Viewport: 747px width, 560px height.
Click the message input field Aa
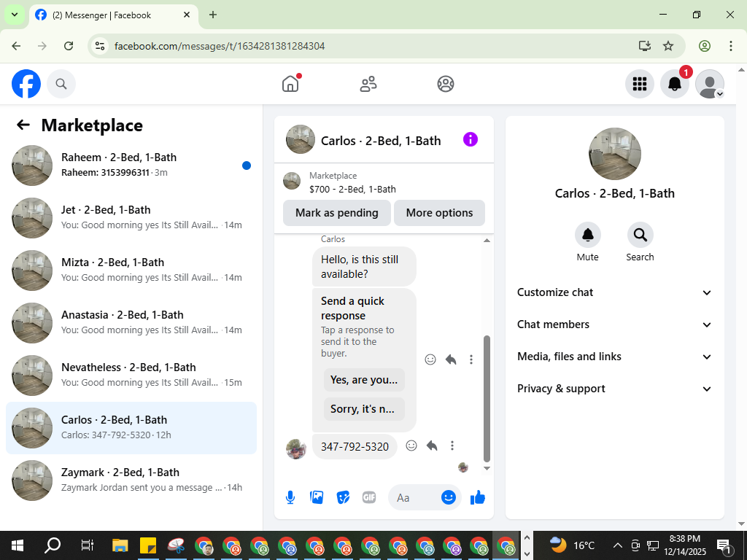[414, 497]
